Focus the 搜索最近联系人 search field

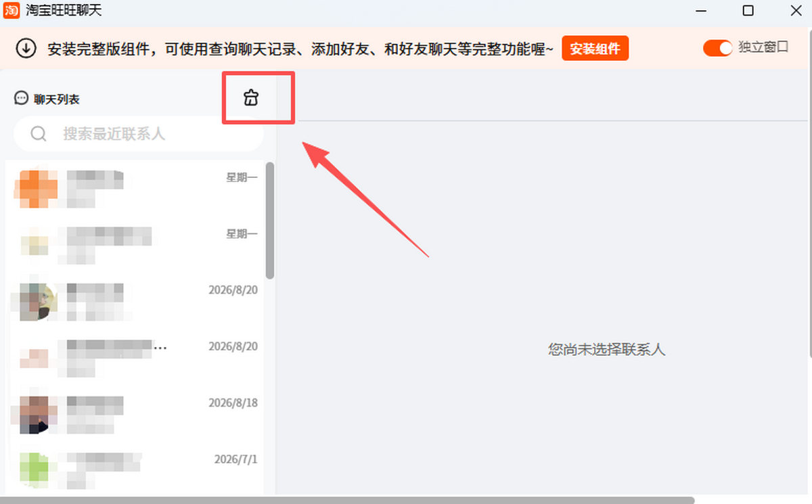click(139, 134)
